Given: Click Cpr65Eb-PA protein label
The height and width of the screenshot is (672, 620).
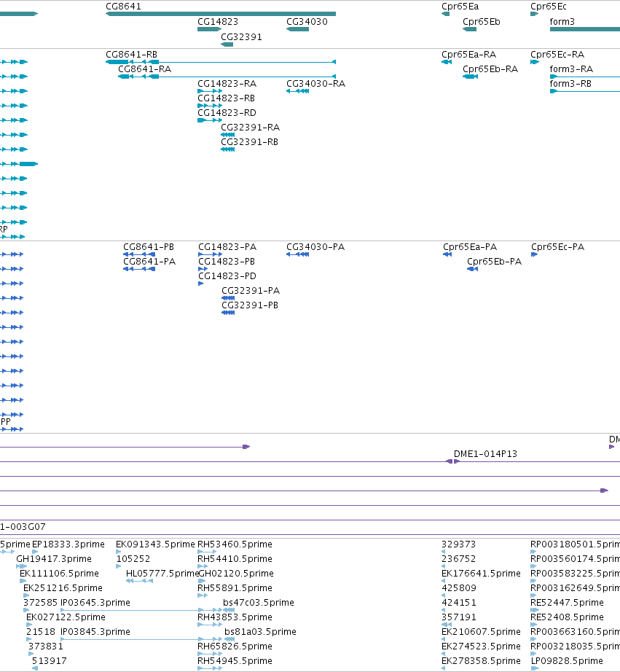Looking at the screenshot, I should coord(495,262).
